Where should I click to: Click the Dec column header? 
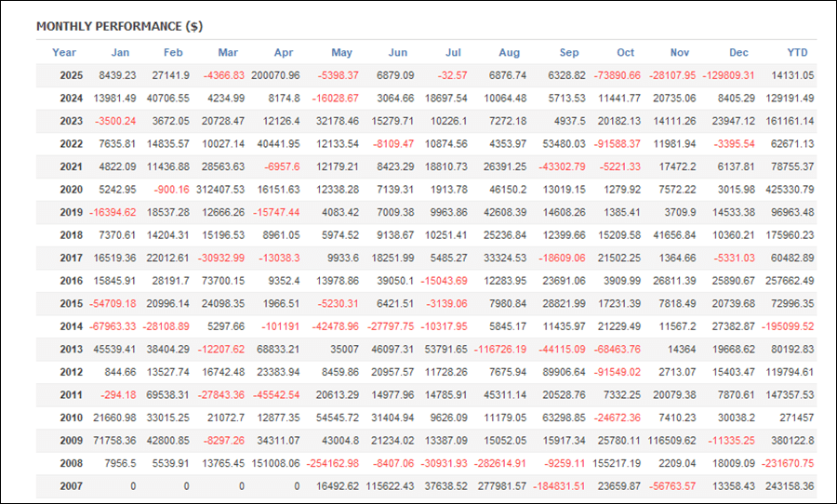tap(738, 52)
